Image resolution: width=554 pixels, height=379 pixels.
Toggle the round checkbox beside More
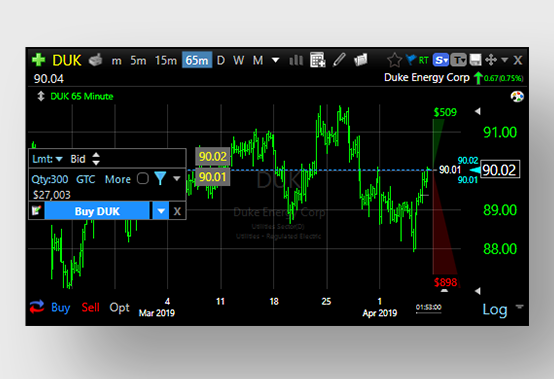(143, 178)
